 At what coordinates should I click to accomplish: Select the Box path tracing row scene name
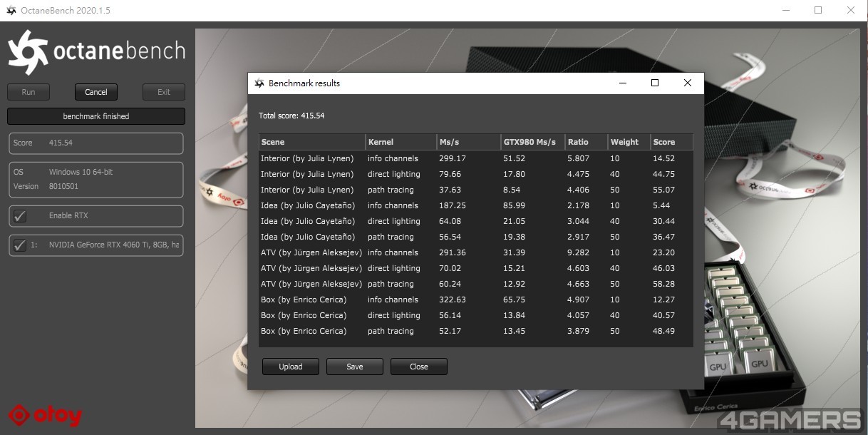304,331
